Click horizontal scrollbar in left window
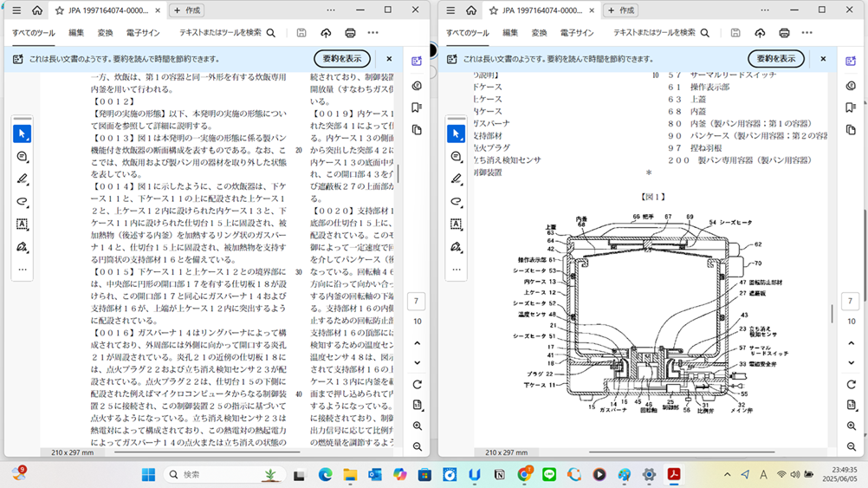This screenshot has width=868, height=488. (x=207, y=452)
